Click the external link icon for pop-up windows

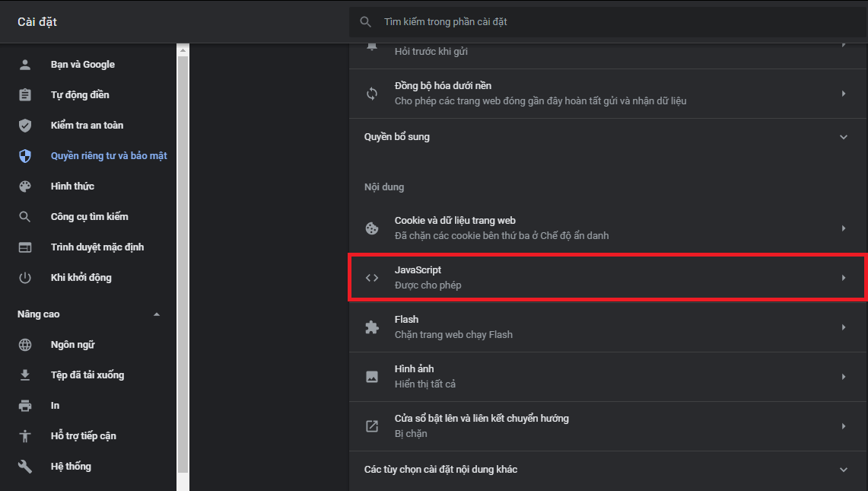(x=372, y=426)
